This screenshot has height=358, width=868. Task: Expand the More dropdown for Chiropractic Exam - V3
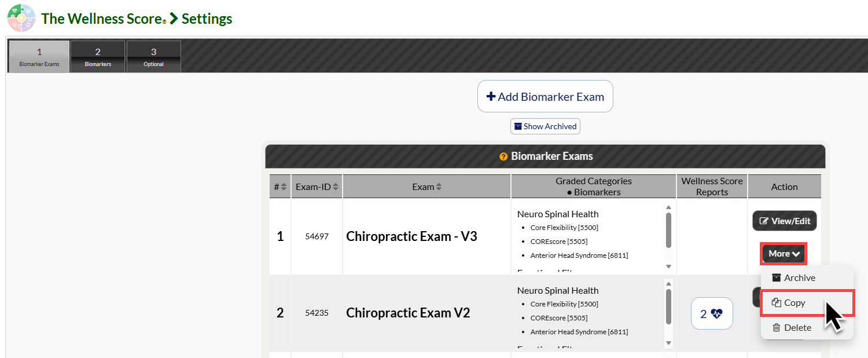click(x=784, y=254)
